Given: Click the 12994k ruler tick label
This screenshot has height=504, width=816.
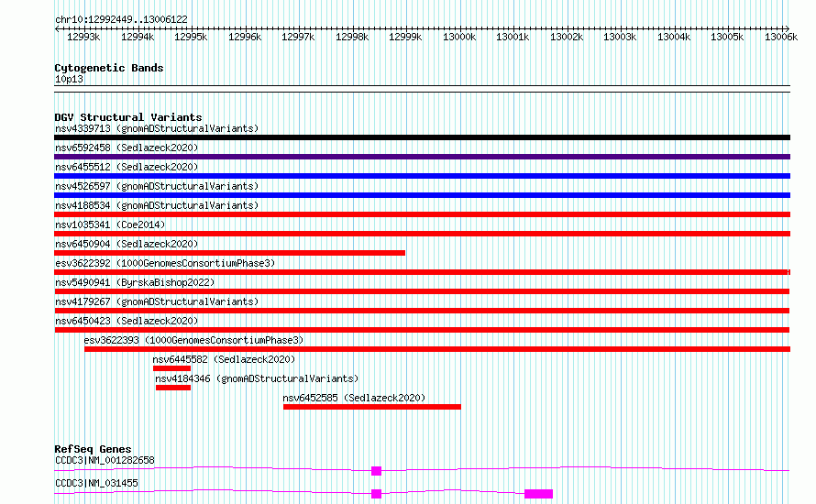Looking at the screenshot, I should point(138,37).
